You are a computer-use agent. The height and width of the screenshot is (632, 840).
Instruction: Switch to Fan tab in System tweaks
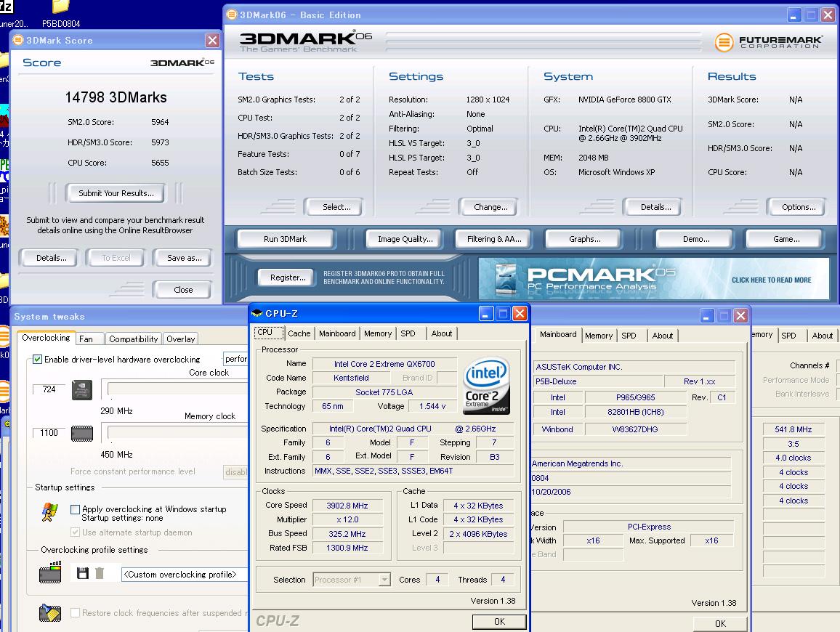pos(89,339)
